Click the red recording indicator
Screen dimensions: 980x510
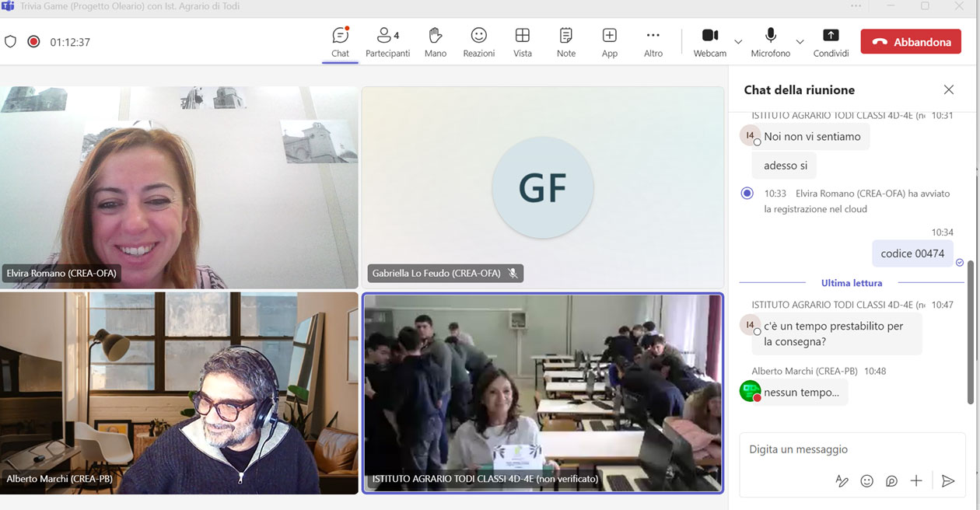[33, 42]
